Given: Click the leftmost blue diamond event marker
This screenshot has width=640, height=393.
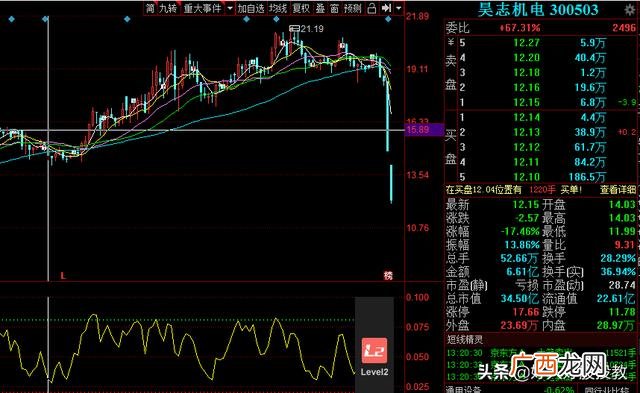Looking at the screenshot, I should click(x=11, y=19).
